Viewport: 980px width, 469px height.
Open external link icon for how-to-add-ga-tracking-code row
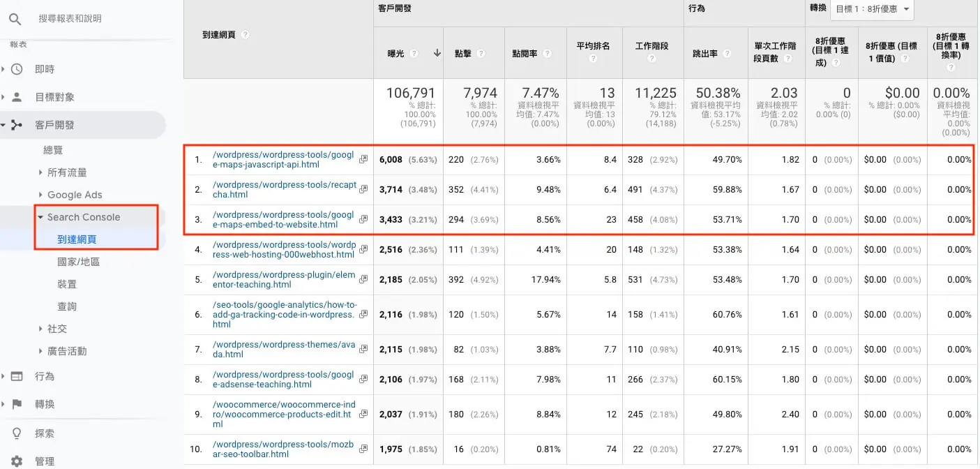tap(363, 315)
